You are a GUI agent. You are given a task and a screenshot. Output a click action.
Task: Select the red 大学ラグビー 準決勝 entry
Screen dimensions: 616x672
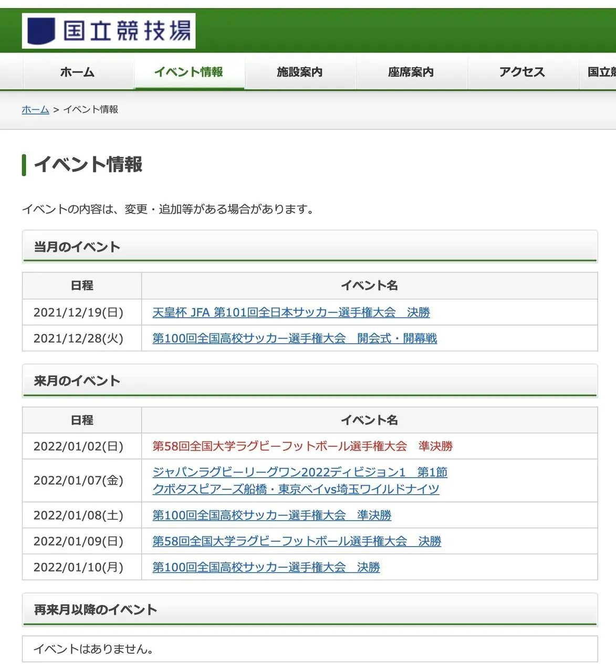[x=304, y=446]
